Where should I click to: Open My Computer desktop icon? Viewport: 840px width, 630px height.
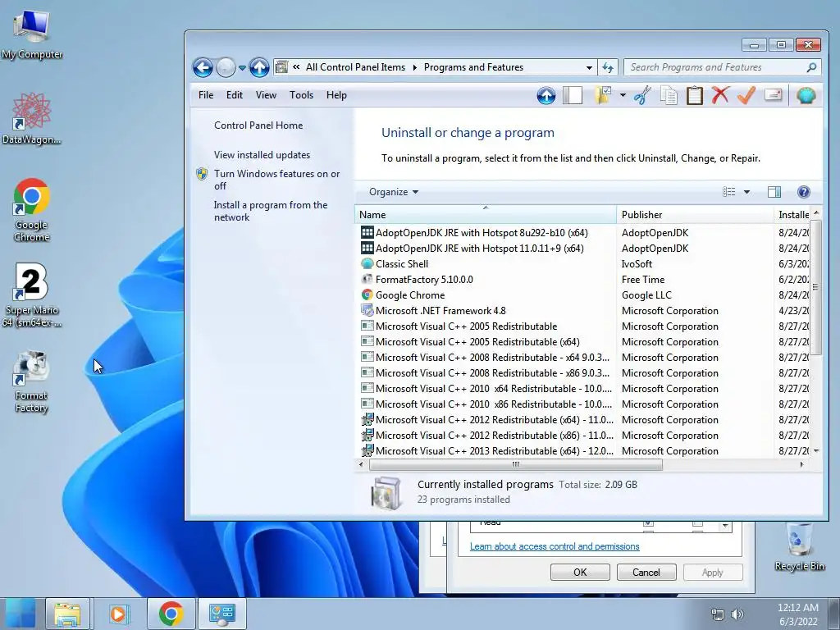click(32, 34)
